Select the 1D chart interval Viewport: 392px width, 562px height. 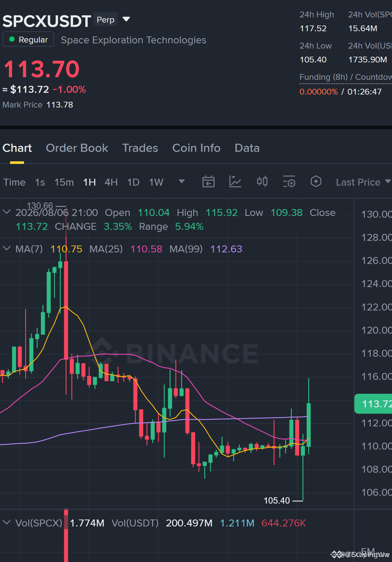pyautogui.click(x=133, y=182)
